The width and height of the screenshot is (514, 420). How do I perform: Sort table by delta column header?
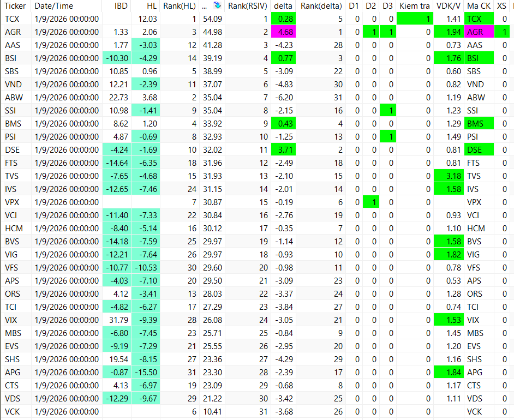pos(283,6)
